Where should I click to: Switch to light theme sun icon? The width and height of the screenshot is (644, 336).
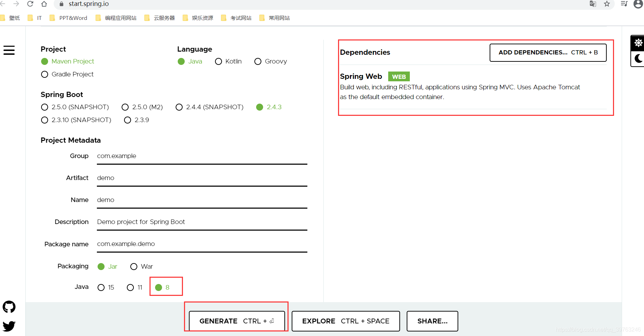click(x=638, y=43)
